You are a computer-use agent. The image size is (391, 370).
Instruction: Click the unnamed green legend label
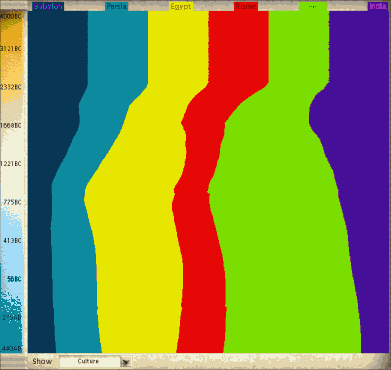(x=313, y=6)
